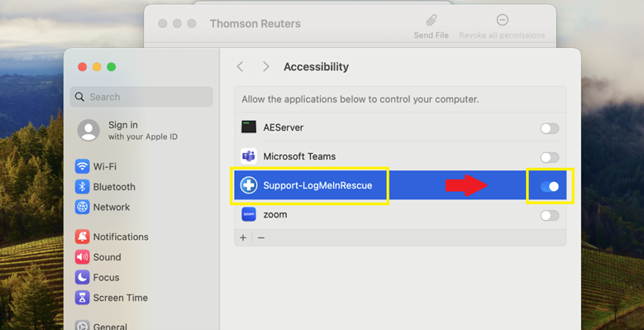The width and height of the screenshot is (644, 330).
Task: Open Screen Time hourglass icon
Action: pyautogui.click(x=82, y=298)
